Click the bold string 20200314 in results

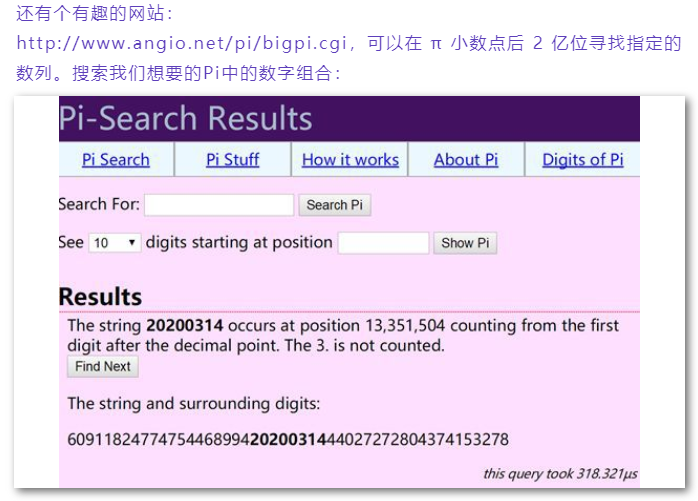(185, 326)
